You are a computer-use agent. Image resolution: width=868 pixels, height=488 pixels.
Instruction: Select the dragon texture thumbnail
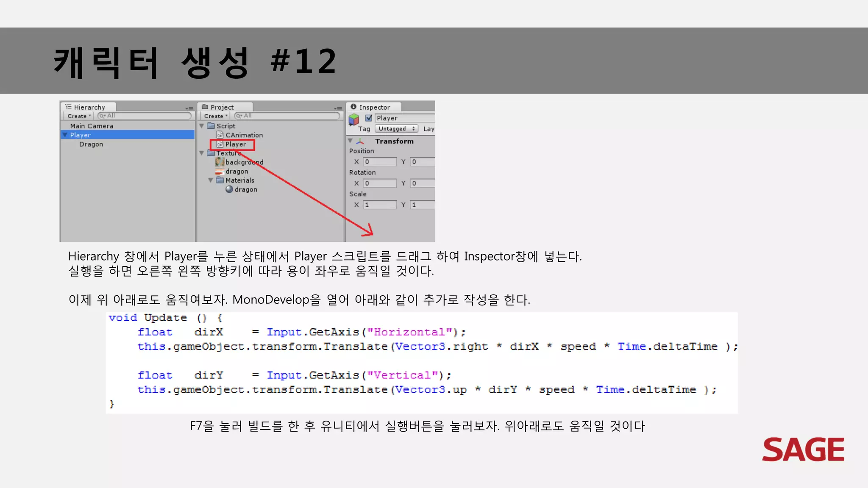click(220, 171)
